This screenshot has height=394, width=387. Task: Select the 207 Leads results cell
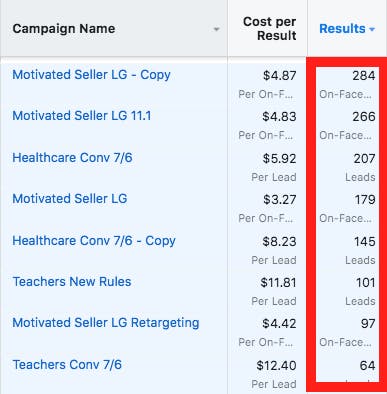pos(347,167)
